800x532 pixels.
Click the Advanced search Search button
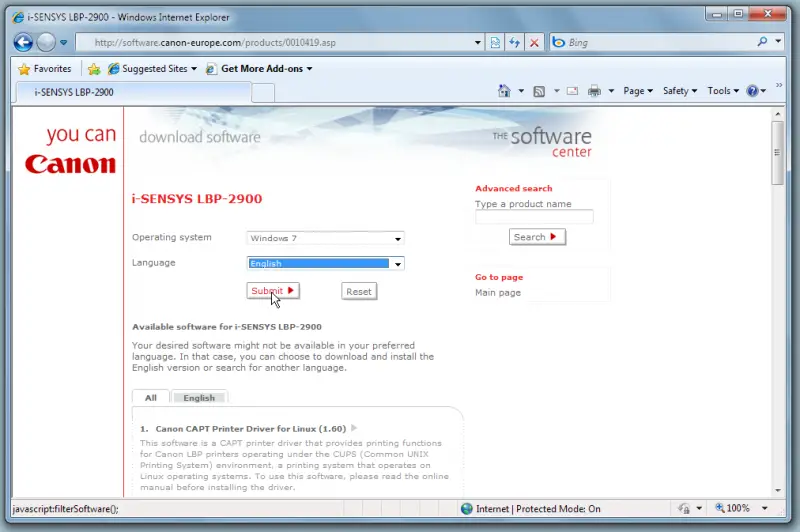(x=537, y=237)
